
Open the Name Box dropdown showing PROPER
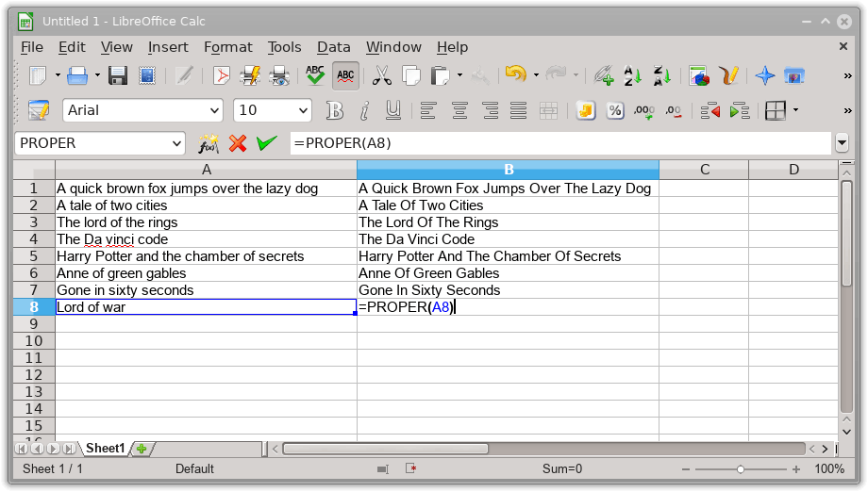point(176,143)
